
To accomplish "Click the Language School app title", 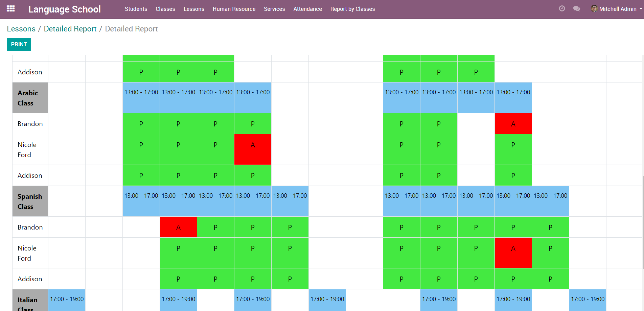I will click(64, 9).
